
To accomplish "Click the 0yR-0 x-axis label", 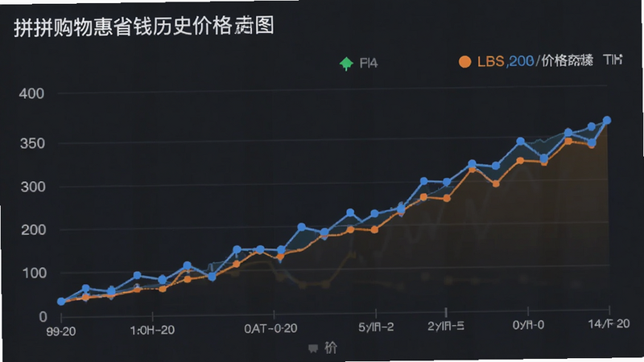I will point(529,325).
